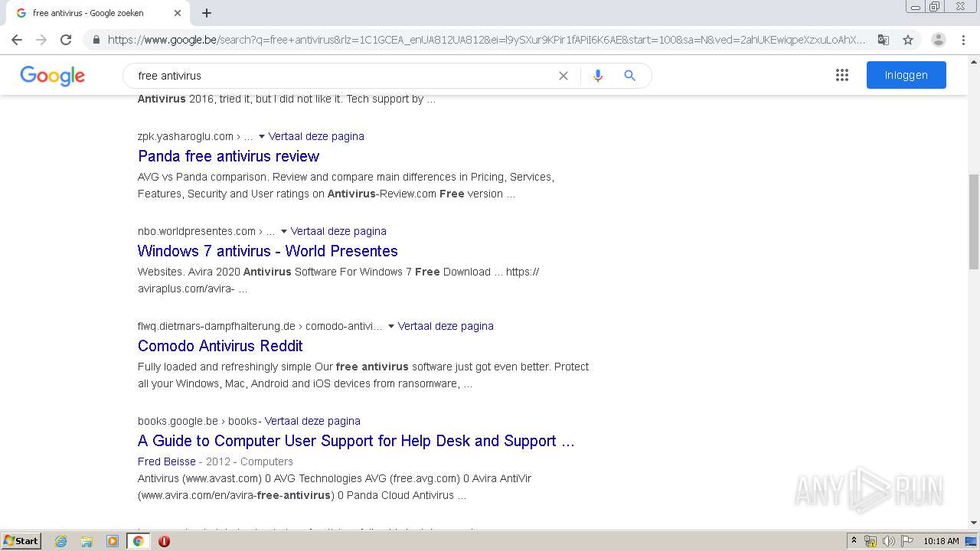Viewport: 980px width, 551px height.
Task: Open the Action Center flag icon
Action: 906,541
